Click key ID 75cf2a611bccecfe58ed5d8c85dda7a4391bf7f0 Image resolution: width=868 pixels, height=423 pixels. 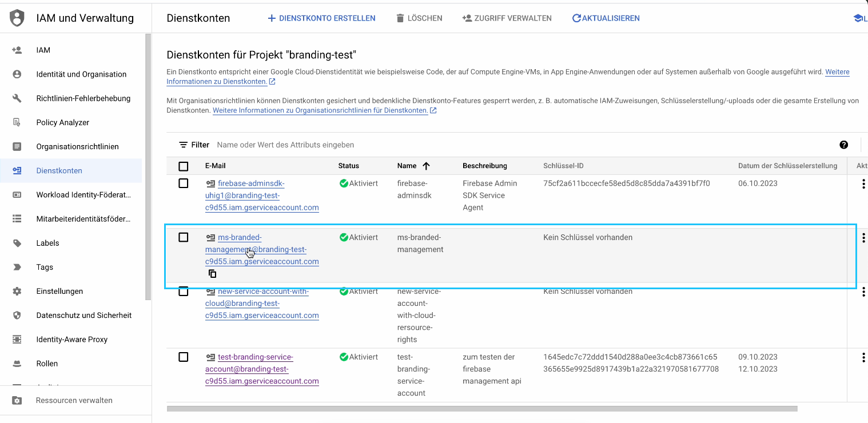click(626, 183)
